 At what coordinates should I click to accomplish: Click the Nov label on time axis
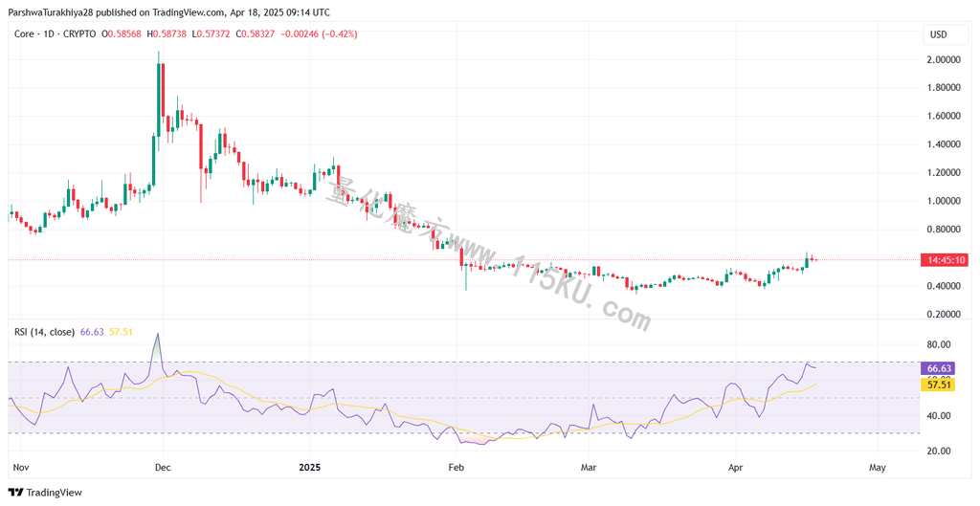21,468
